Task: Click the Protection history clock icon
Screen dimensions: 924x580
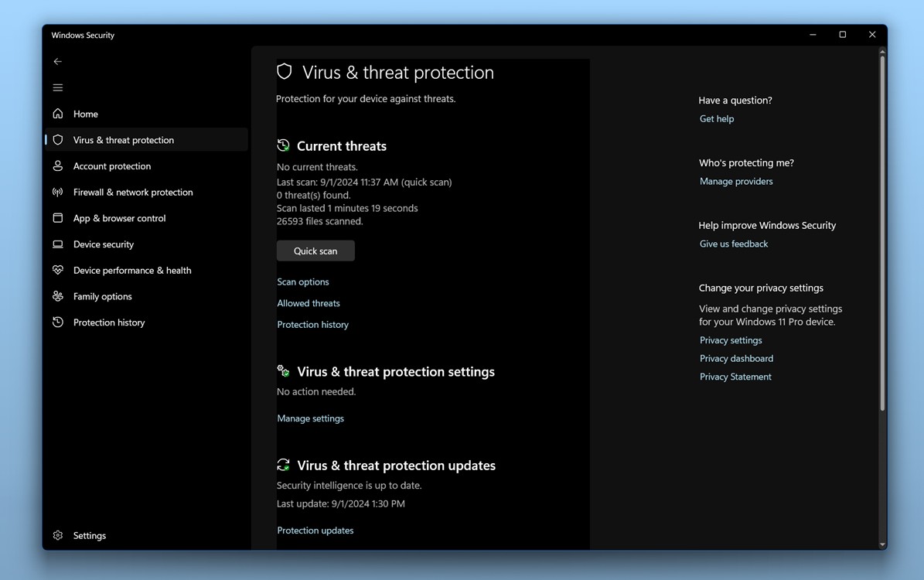Action: coord(57,322)
